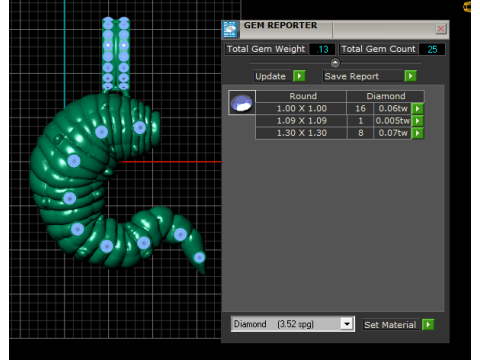Collapse the panel with the round up-arrow toggle
This screenshot has height=360, width=480.
click(335, 62)
